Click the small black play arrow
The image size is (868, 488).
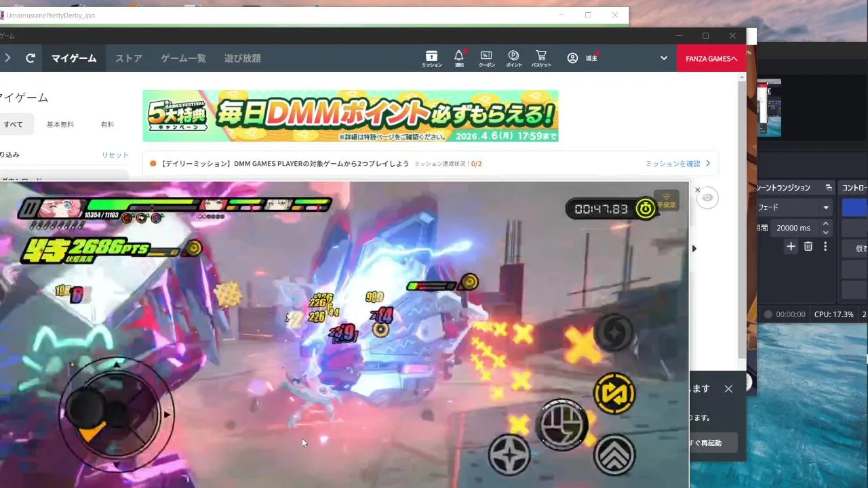tap(694, 249)
